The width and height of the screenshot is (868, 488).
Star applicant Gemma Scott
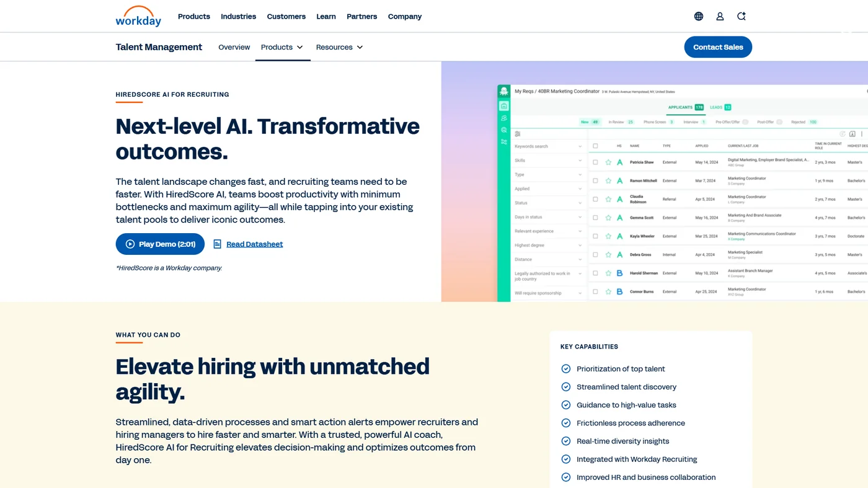tap(608, 218)
